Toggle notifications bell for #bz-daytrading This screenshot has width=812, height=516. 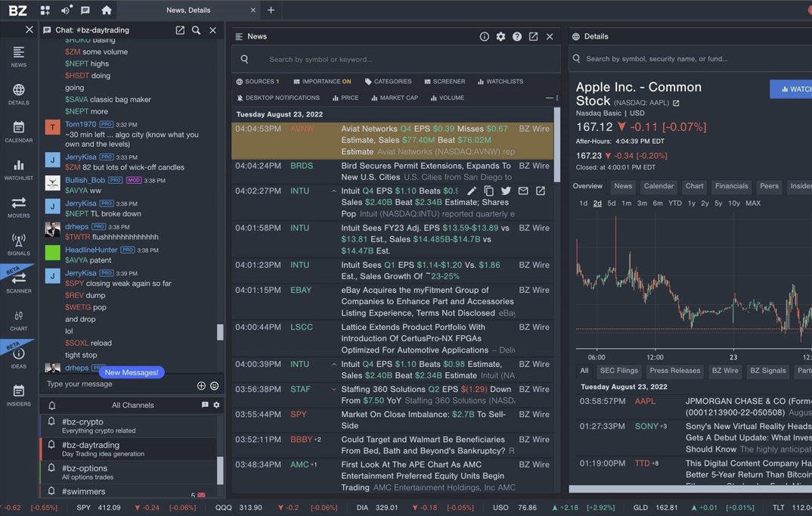(x=51, y=445)
